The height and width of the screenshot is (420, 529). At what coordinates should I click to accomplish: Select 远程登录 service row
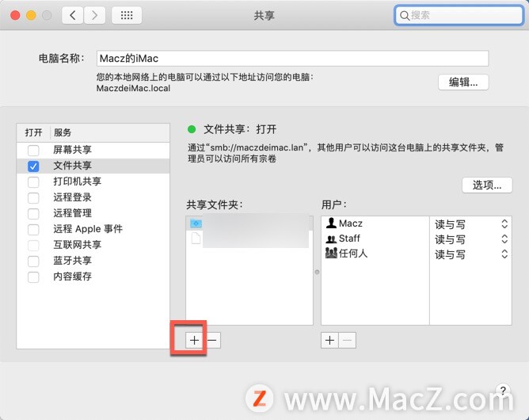pos(93,197)
